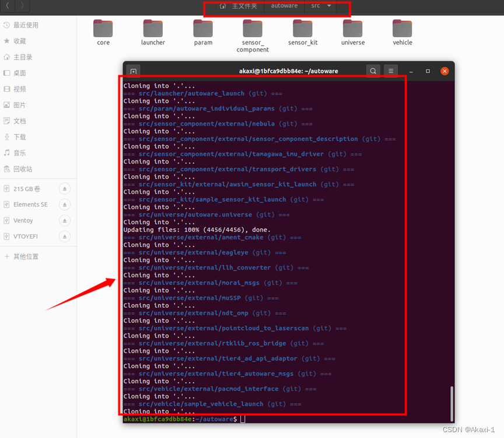Open 文档 (Documents) in sidebar
Image resolution: width=504 pixels, height=438 pixels.
(38, 121)
